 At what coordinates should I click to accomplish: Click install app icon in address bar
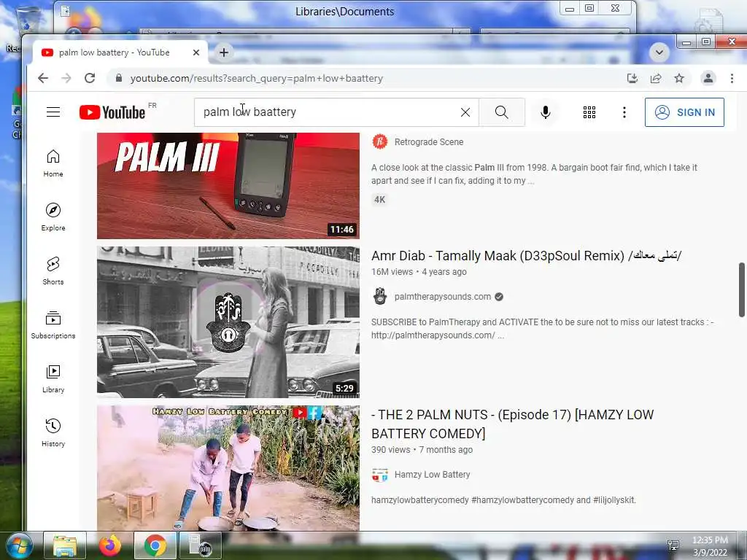(x=632, y=78)
